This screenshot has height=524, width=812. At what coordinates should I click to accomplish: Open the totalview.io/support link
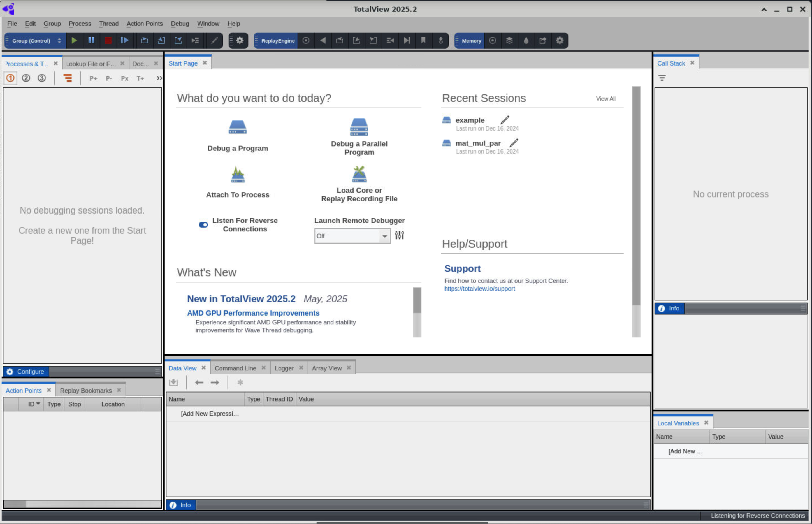pyautogui.click(x=479, y=289)
